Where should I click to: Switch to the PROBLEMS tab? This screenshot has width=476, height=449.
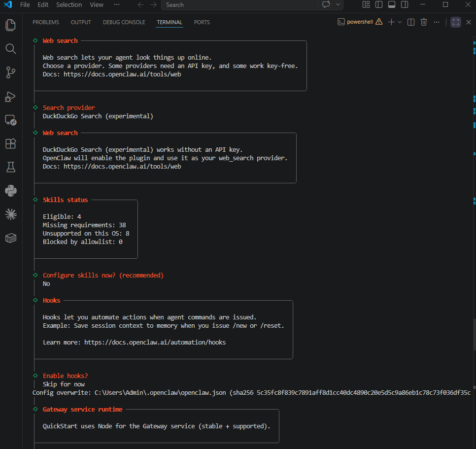pyautogui.click(x=46, y=22)
